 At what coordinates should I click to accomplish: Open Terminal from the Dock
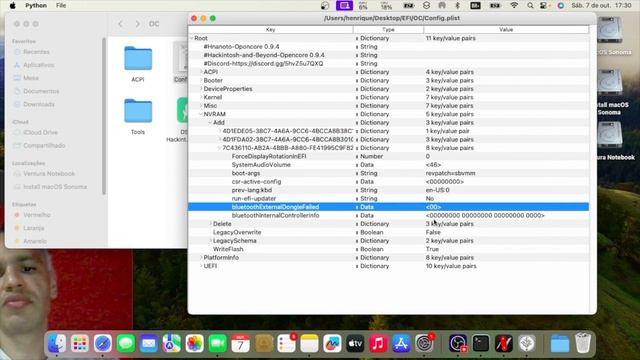click(481, 343)
